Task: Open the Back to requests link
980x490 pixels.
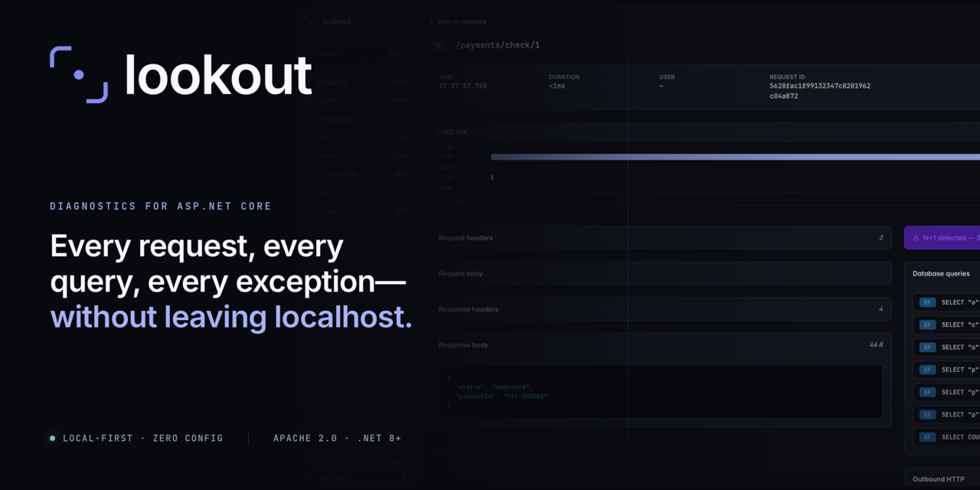Action: tap(458, 21)
